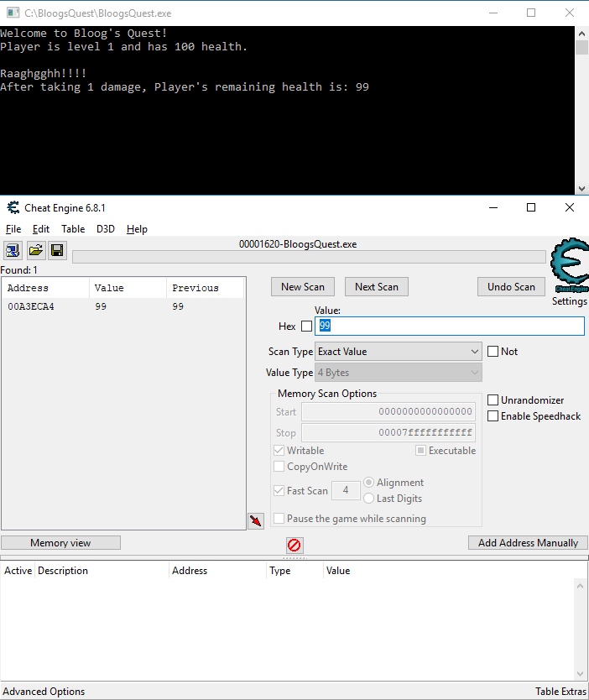The height and width of the screenshot is (700, 589).
Task: Enable the Unrandomizer checkbox
Action: click(x=493, y=400)
